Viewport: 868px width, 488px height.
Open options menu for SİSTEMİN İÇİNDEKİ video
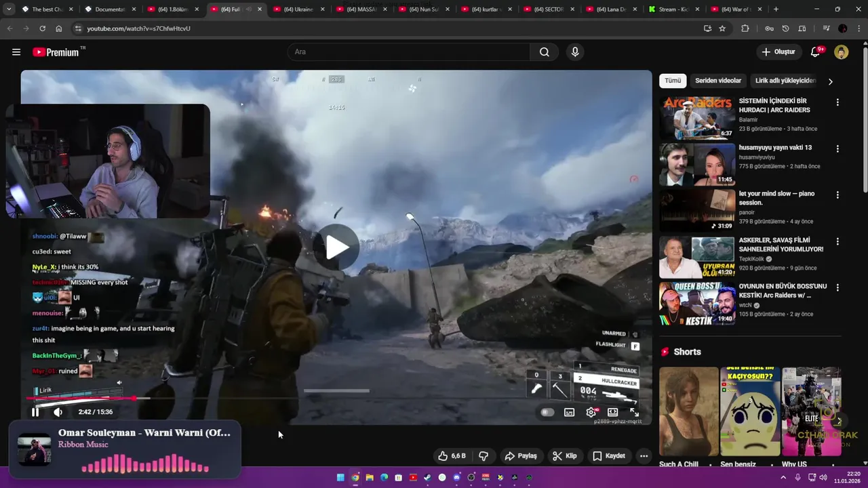(x=837, y=102)
